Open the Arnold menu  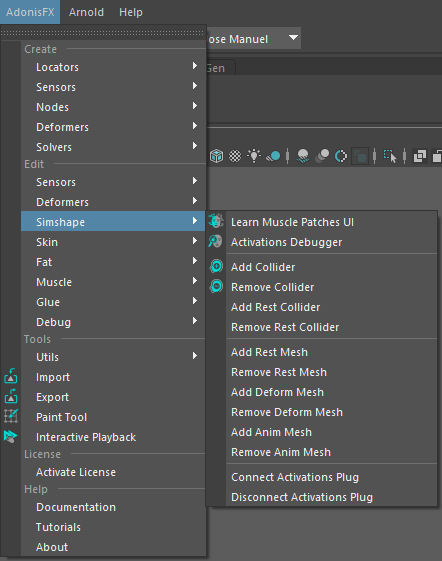click(86, 12)
